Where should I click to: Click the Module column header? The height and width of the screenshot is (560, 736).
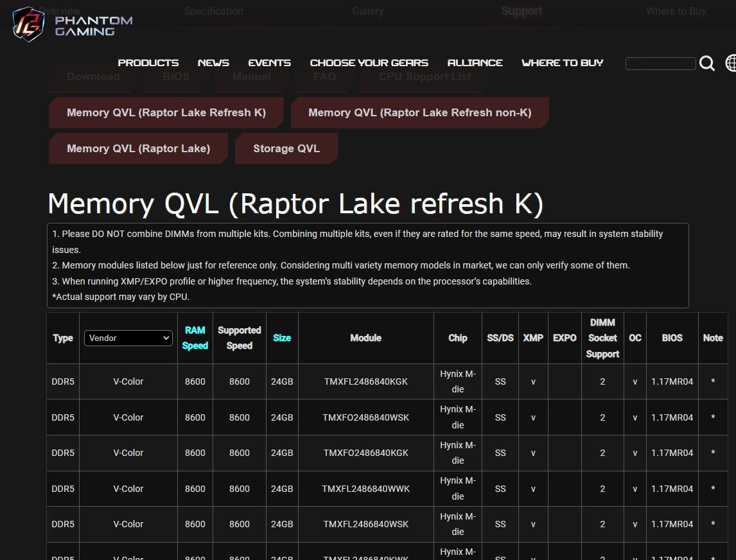click(x=365, y=338)
